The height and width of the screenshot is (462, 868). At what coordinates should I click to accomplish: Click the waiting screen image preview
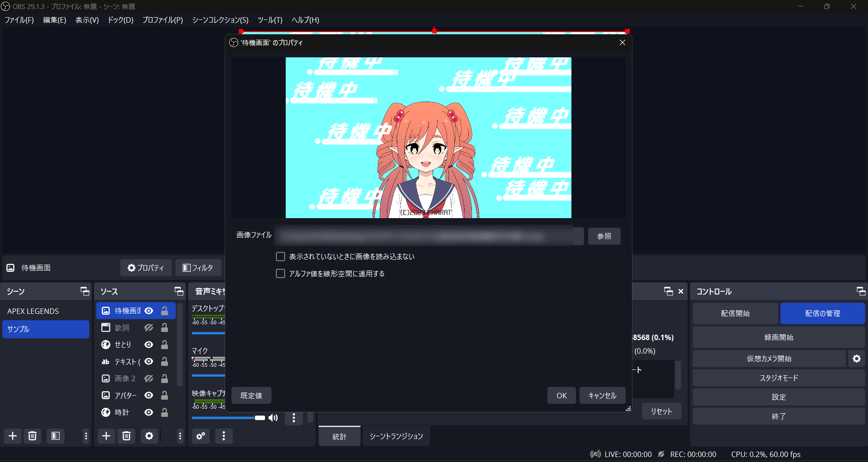pos(429,138)
